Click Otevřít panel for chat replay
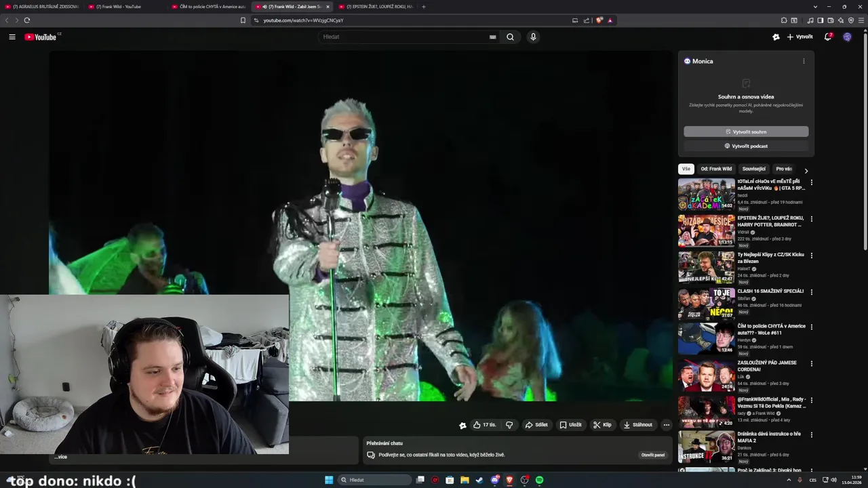This screenshot has height=488, width=868. (653, 455)
